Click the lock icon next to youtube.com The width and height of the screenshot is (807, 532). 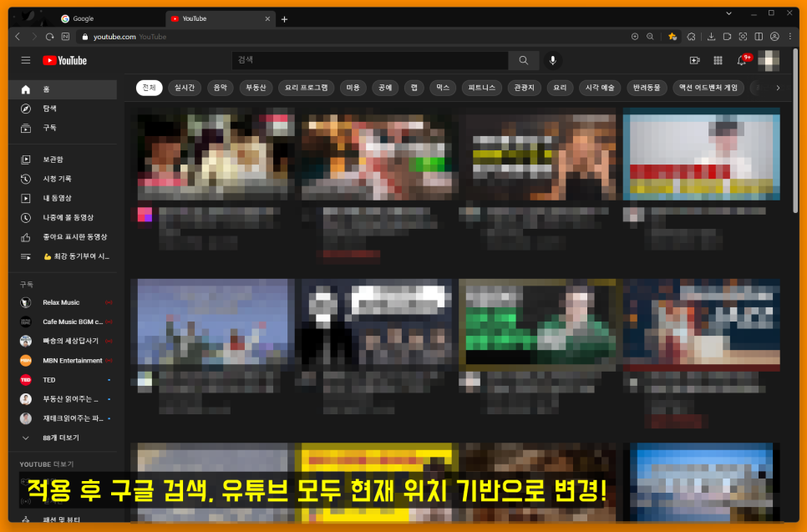85,37
